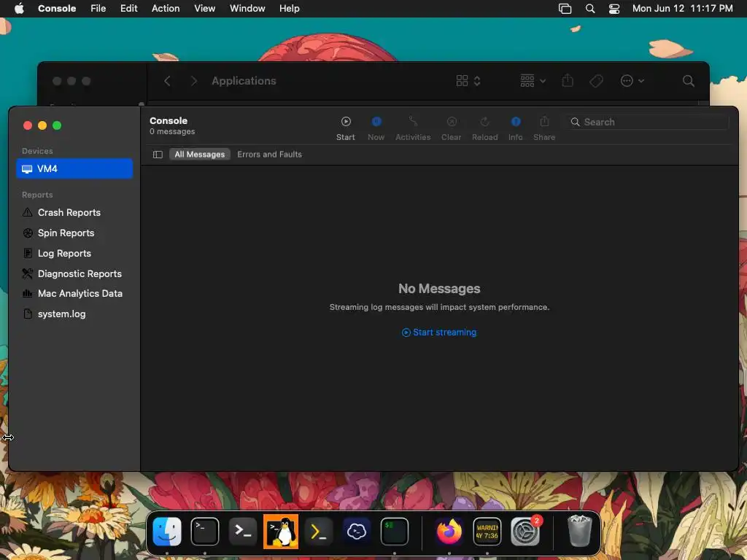
Task: Open Mac Analytics Data in sidebar
Action: 74,293
